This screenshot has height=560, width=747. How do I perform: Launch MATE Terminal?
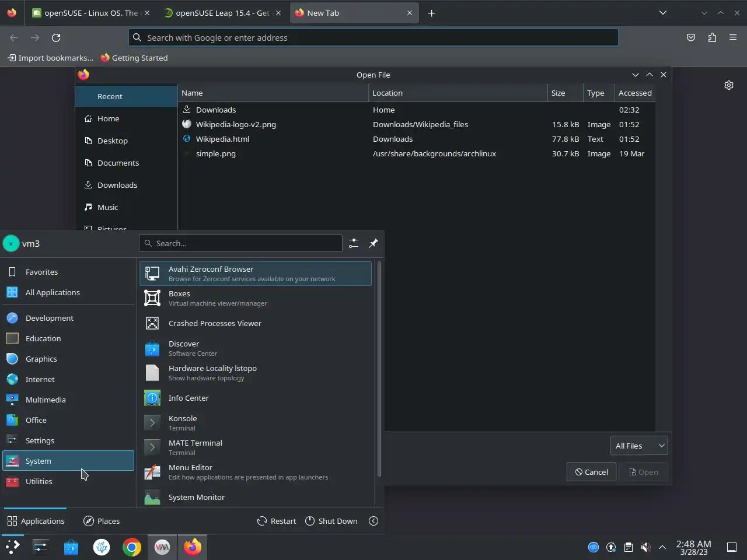pos(256,447)
